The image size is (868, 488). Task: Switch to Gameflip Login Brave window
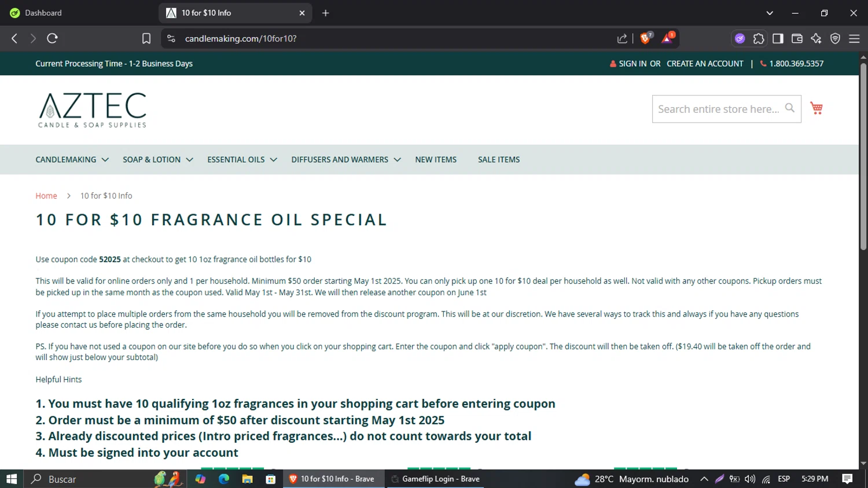(x=435, y=479)
